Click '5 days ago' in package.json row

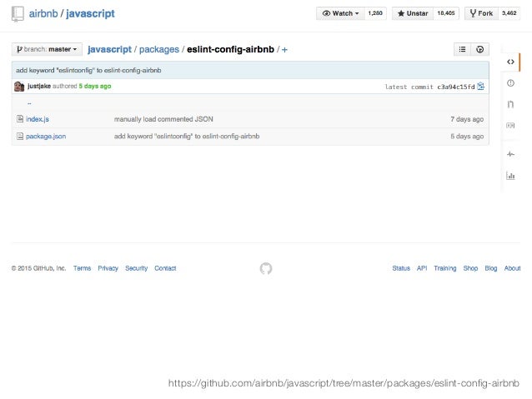(467, 137)
